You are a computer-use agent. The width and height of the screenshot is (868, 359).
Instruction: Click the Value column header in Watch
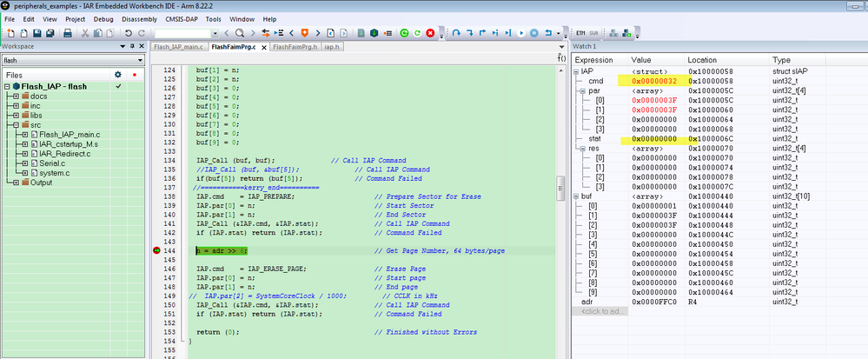[x=657, y=60]
